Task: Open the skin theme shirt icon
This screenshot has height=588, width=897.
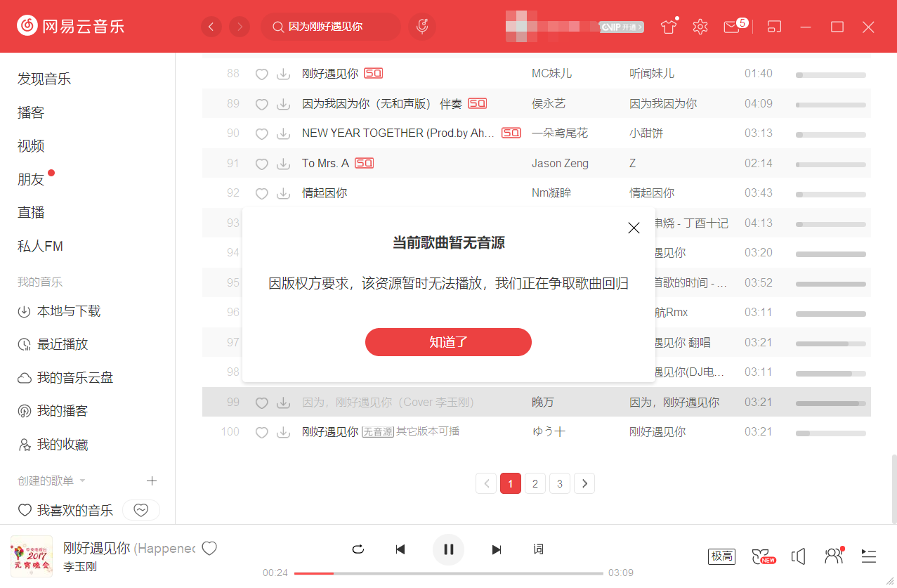Action: click(x=669, y=27)
